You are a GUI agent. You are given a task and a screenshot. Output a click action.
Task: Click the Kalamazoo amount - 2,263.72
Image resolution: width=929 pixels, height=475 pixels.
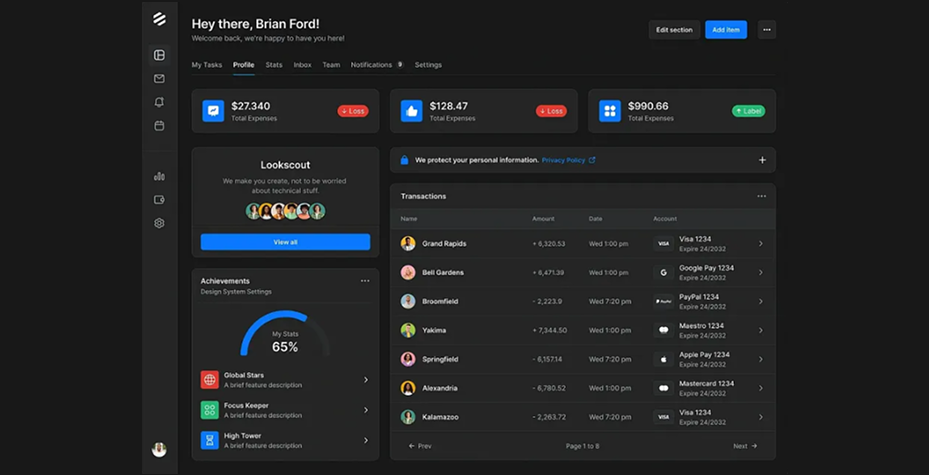coord(549,417)
